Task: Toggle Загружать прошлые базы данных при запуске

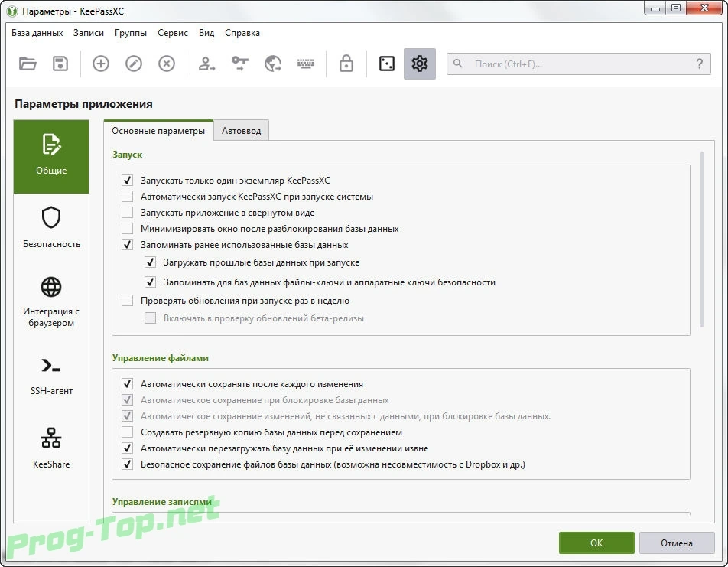Action: click(x=150, y=262)
